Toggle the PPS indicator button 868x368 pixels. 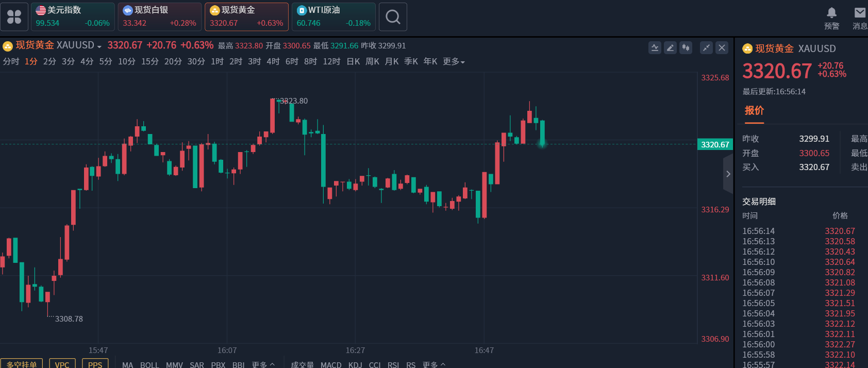tap(95, 364)
